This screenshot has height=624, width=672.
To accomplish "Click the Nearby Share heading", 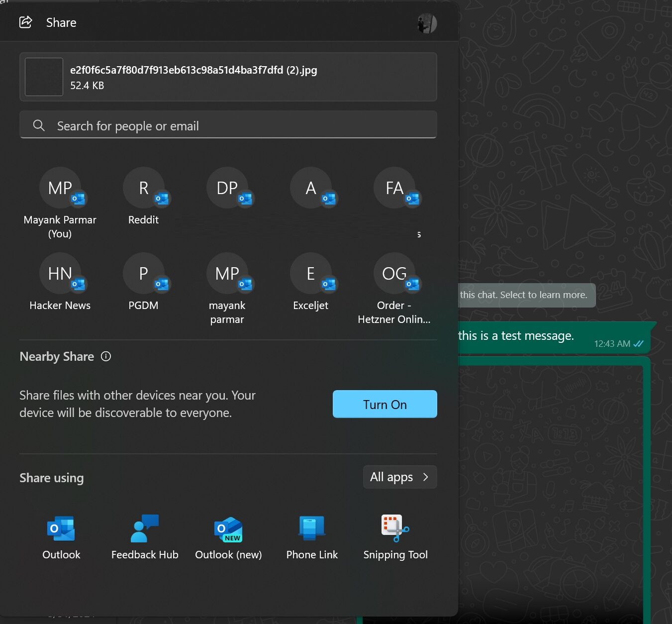I will 57,356.
